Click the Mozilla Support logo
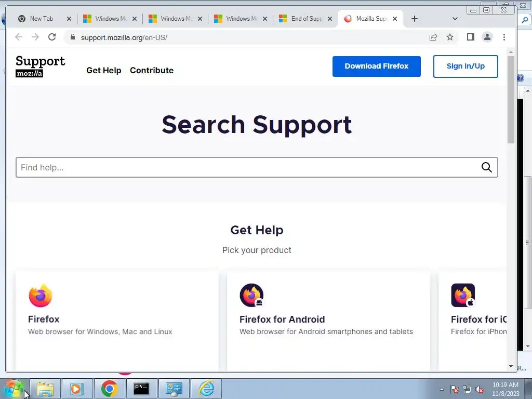Screen dimensions: 532x399 tap(41, 66)
